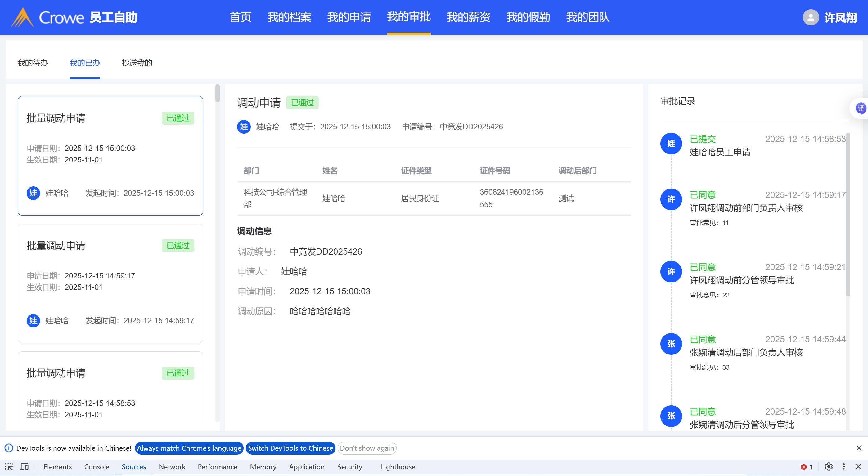This screenshot has height=476, width=868.
Task: Select the DevTools inspect element icon
Action: (x=9, y=467)
